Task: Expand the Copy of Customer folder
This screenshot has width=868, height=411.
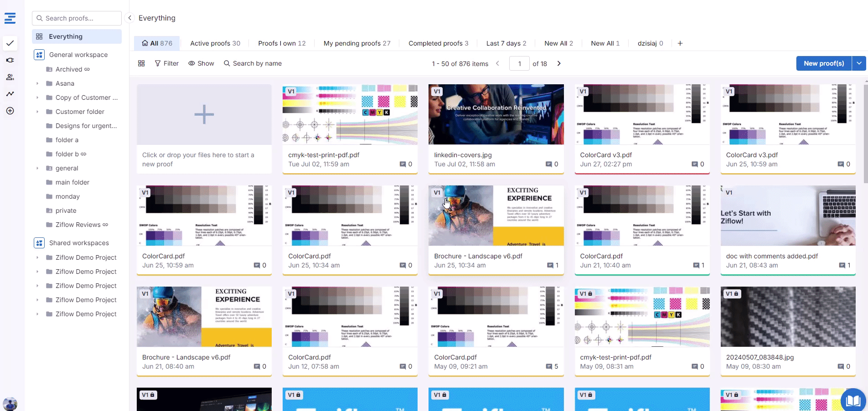Action: pos(37,98)
